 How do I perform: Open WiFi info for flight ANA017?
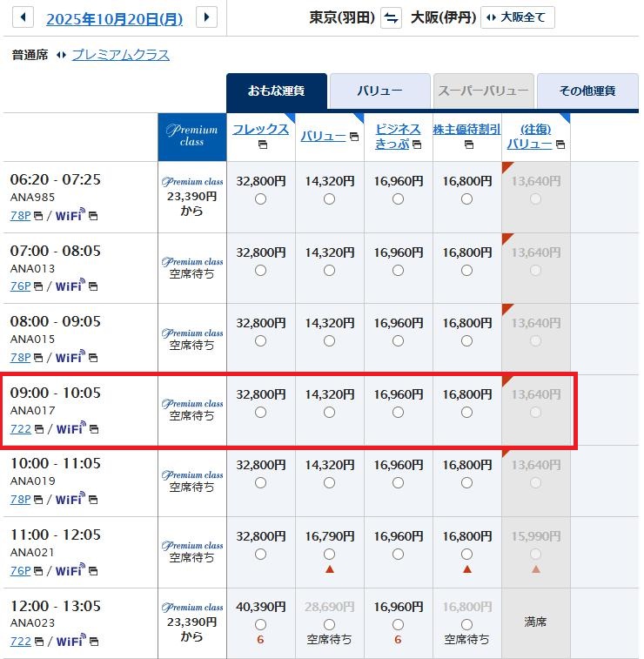point(71,428)
